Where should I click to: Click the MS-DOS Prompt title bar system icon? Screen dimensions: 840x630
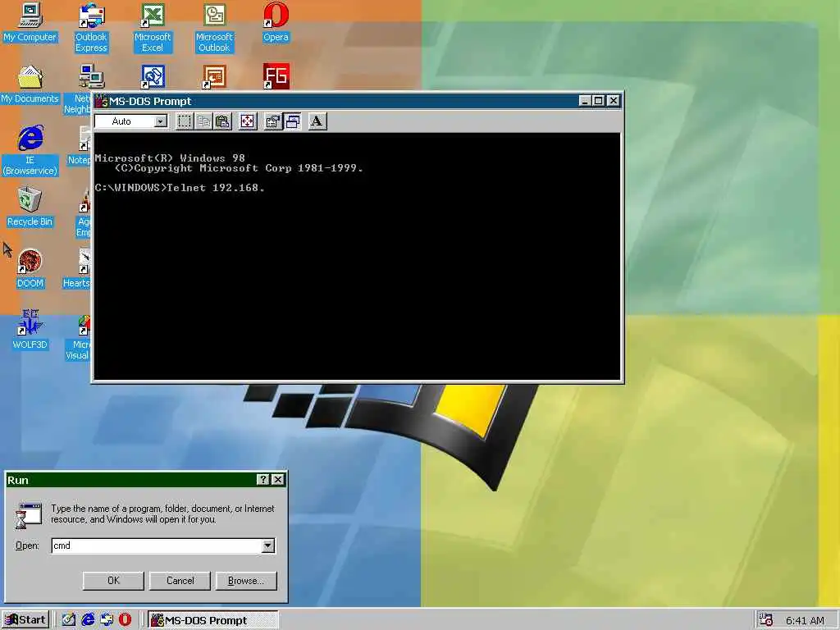coord(102,101)
